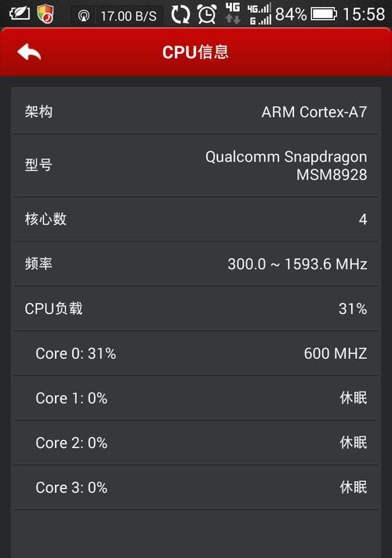Select the Core 2: 0% row
Screen dimensions: 392x558
pyautogui.click(x=196, y=443)
